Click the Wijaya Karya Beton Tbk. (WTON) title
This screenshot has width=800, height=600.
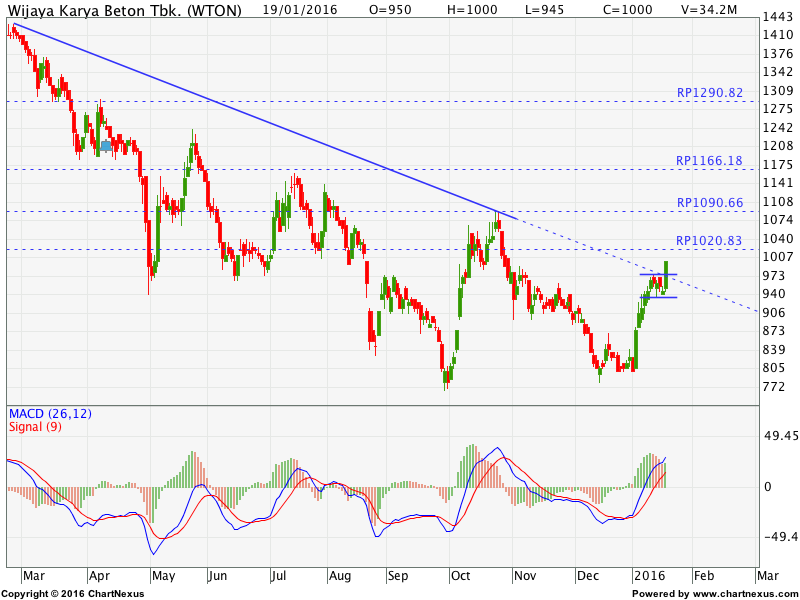click(124, 10)
